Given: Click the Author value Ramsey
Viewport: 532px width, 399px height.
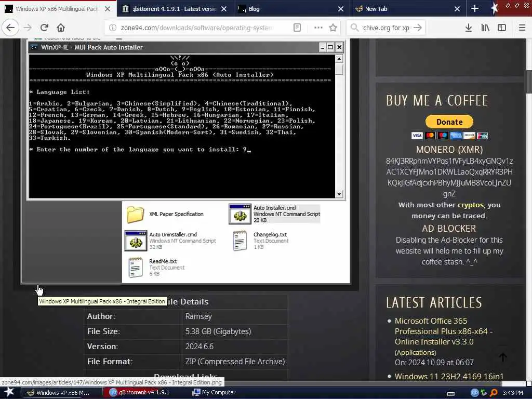Looking at the screenshot, I should [x=198, y=316].
